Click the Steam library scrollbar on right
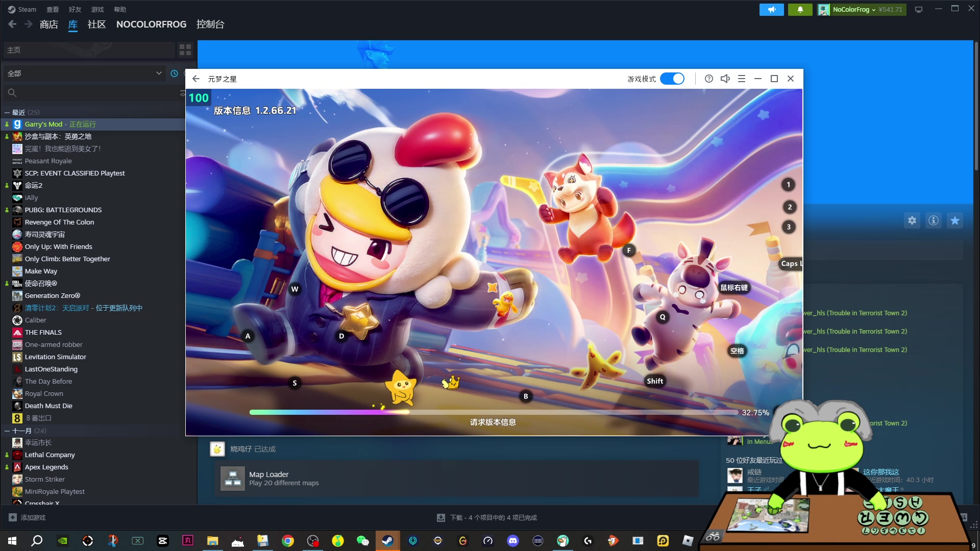980x551 pixels. [x=976, y=106]
